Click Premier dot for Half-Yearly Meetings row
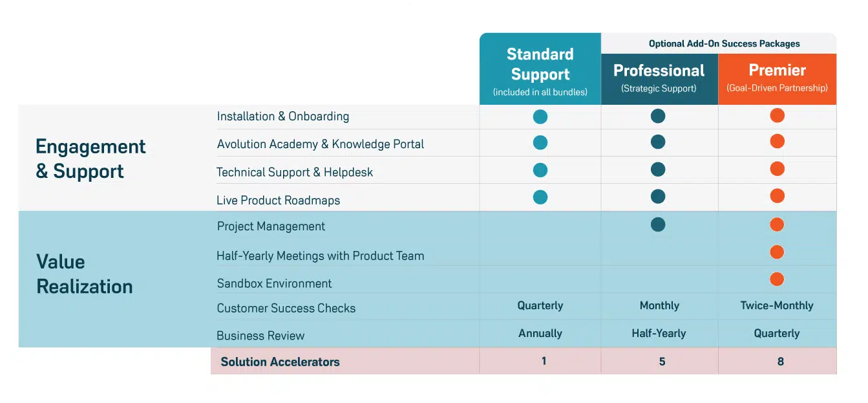The width and height of the screenshot is (868, 403). pos(777,252)
